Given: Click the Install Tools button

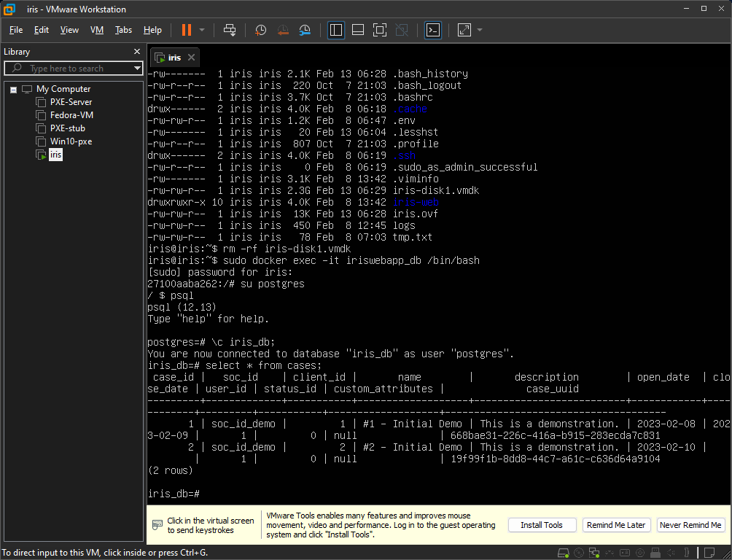Looking at the screenshot, I should 542,525.
